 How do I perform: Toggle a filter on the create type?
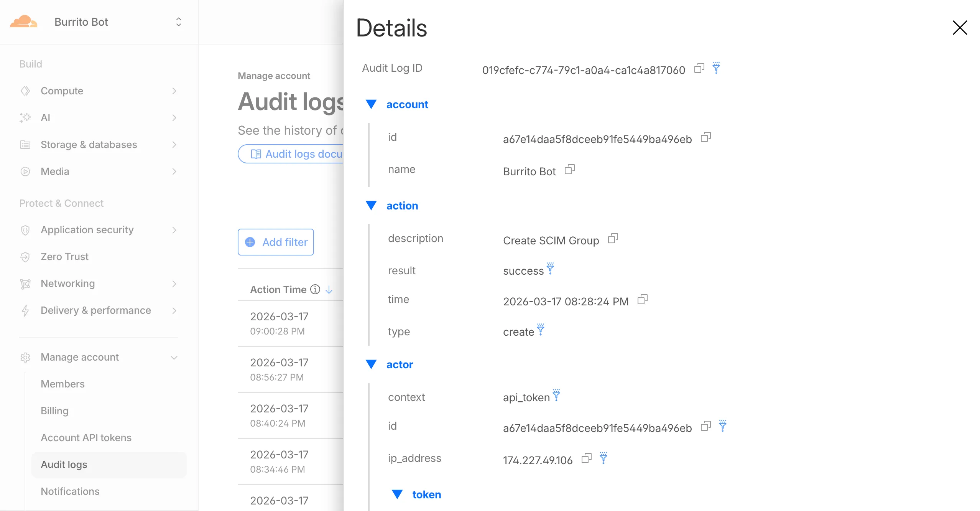tap(540, 330)
